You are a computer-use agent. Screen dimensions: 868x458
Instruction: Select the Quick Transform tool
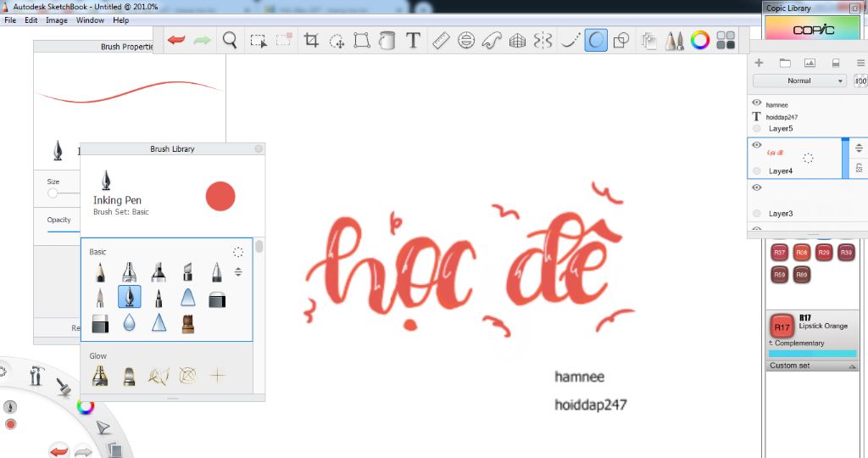(337, 41)
